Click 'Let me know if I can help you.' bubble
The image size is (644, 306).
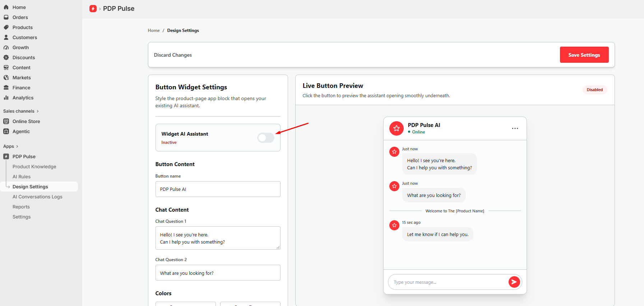[438, 234]
